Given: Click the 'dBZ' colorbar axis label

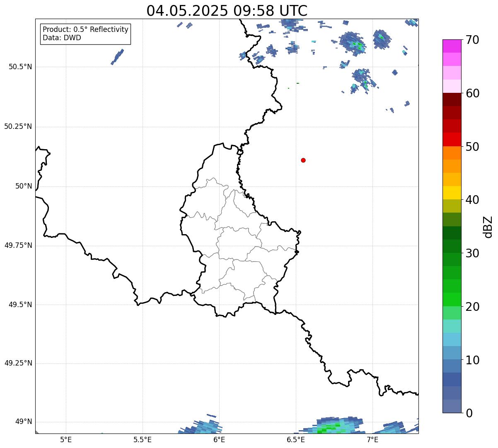Looking at the screenshot, I should coord(488,227).
